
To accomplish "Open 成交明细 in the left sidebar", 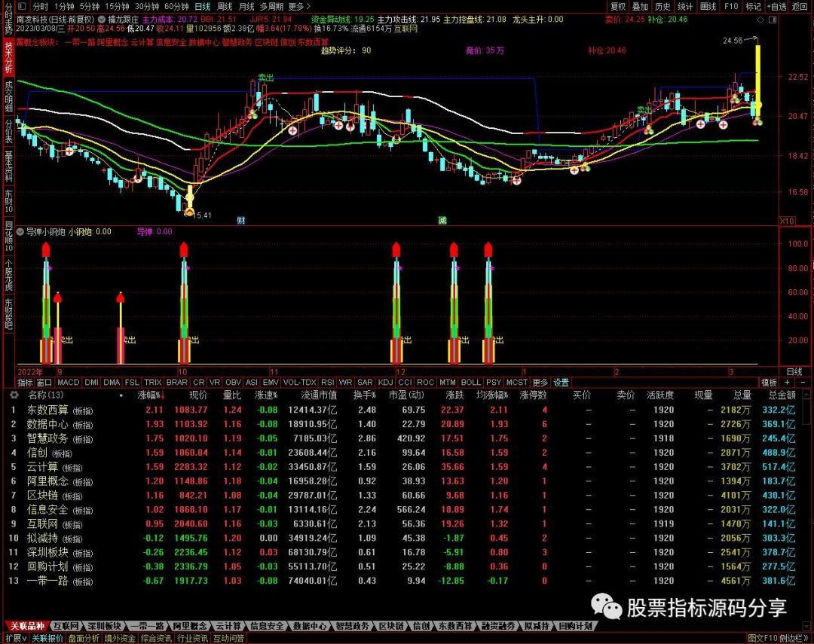I will tap(9, 96).
